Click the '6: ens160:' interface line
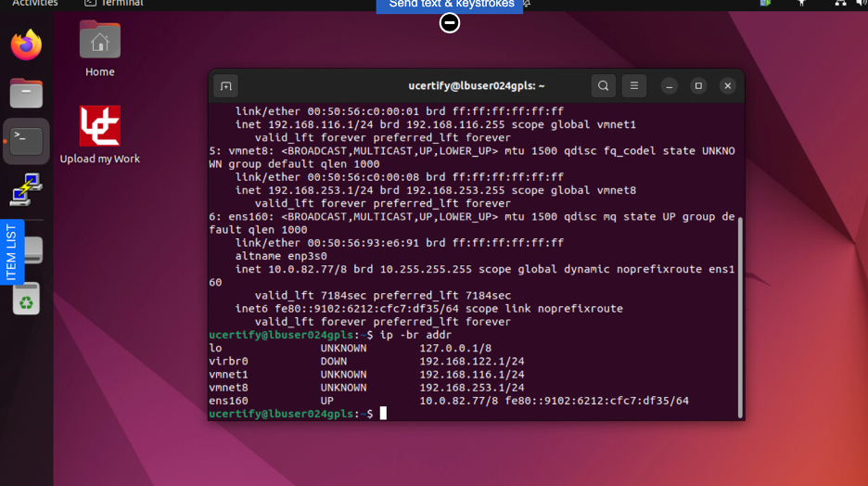The image size is (868, 486). [472, 224]
